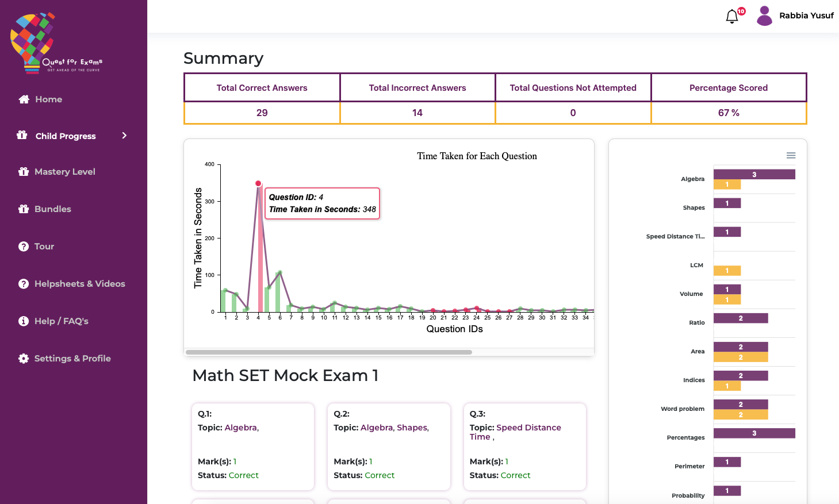Click the Home house icon
This screenshot has height=504, width=839.
(24, 99)
